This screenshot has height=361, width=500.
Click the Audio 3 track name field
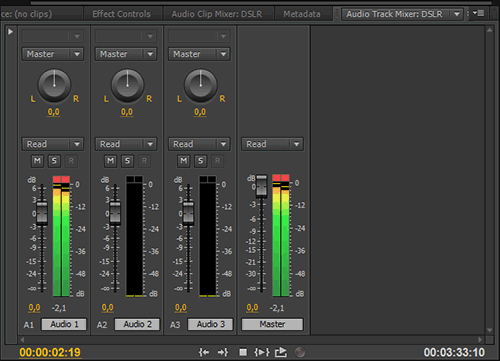coord(210,324)
